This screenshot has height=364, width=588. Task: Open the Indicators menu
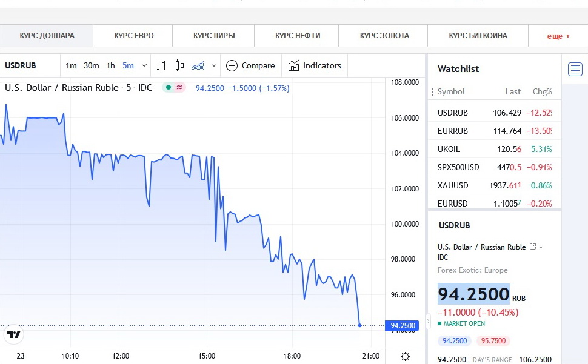[x=314, y=65]
